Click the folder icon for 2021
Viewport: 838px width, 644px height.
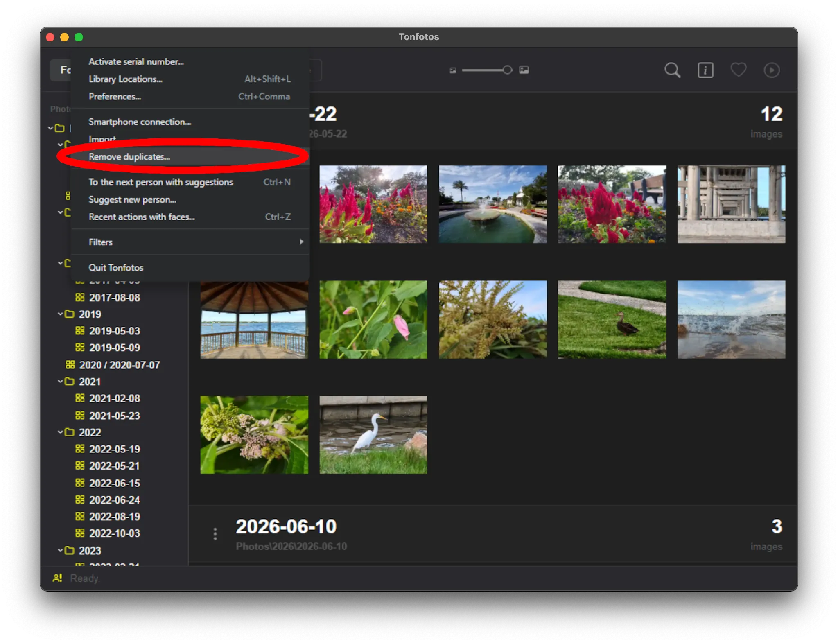[x=70, y=381]
